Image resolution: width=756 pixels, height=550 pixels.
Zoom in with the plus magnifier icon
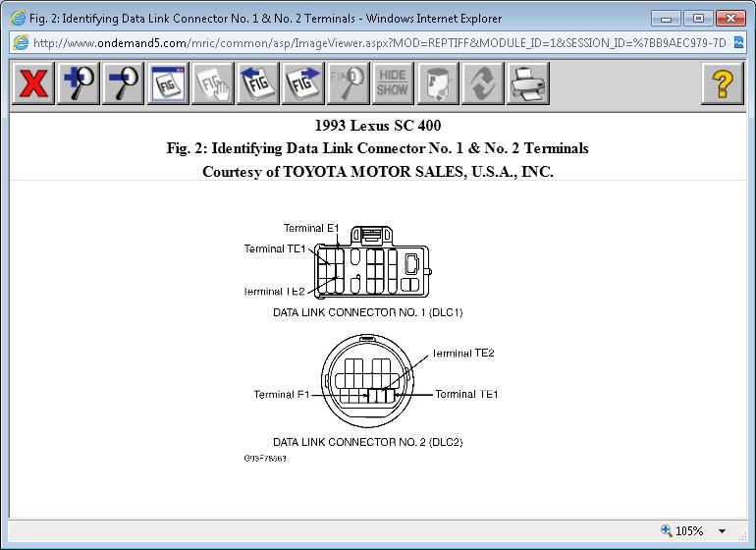pos(79,83)
